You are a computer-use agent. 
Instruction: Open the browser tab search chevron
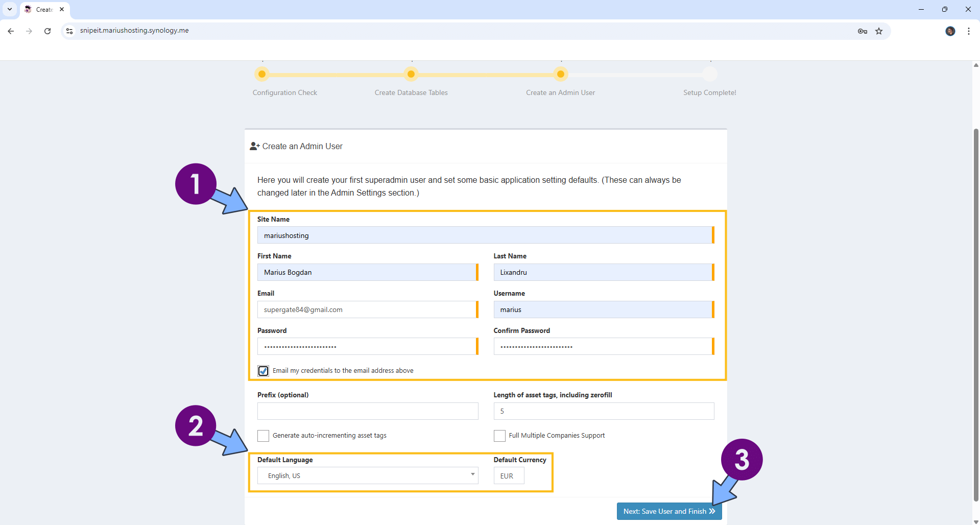pyautogui.click(x=9, y=9)
